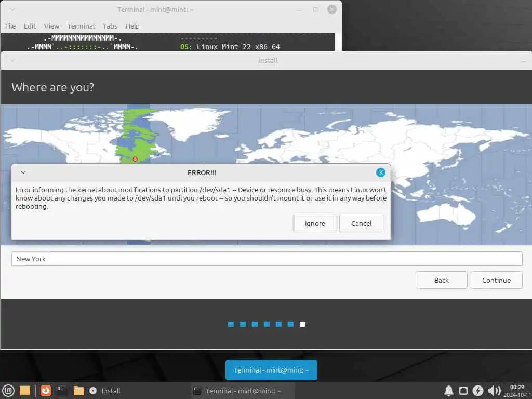Image resolution: width=532 pixels, height=399 pixels.
Task: Open the Terminal menu in menubar
Action: pos(81,26)
